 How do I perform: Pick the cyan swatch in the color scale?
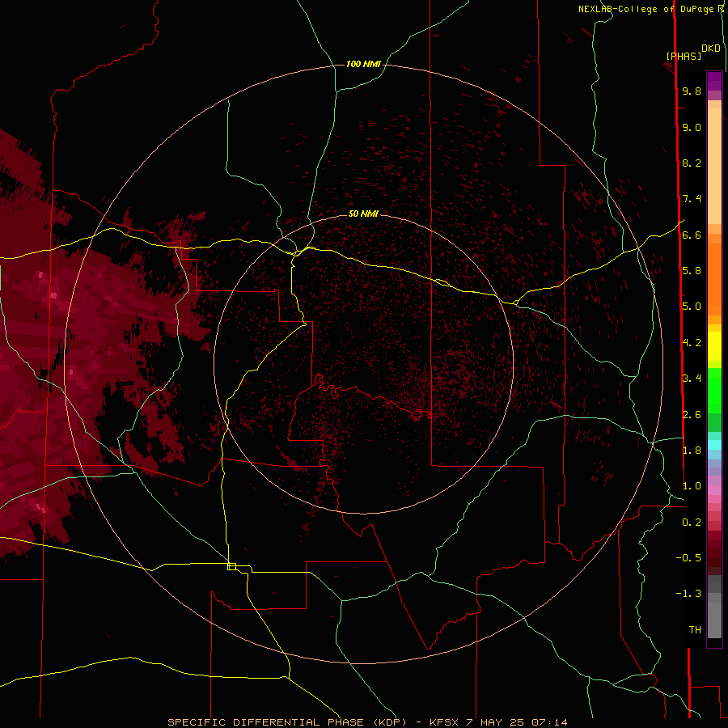[x=714, y=445]
